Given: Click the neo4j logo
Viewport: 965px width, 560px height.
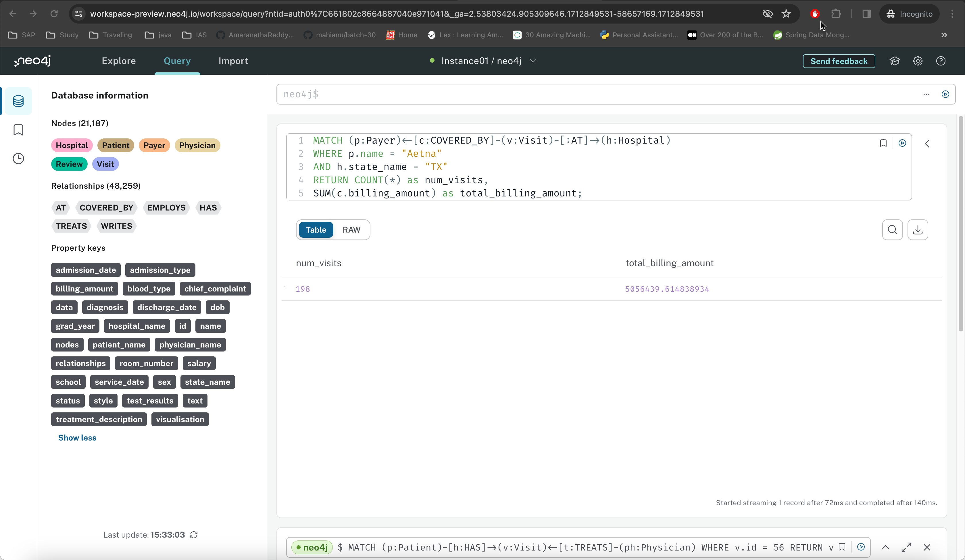Looking at the screenshot, I should tap(32, 61).
